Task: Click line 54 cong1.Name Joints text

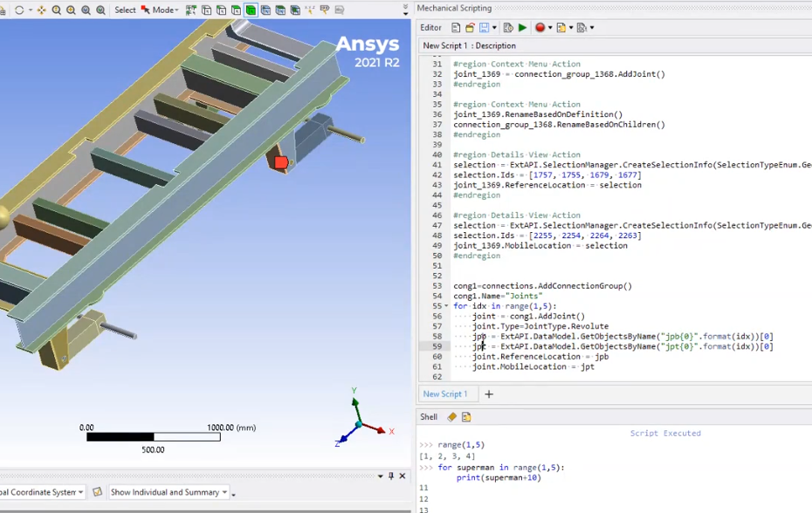Action: point(498,296)
